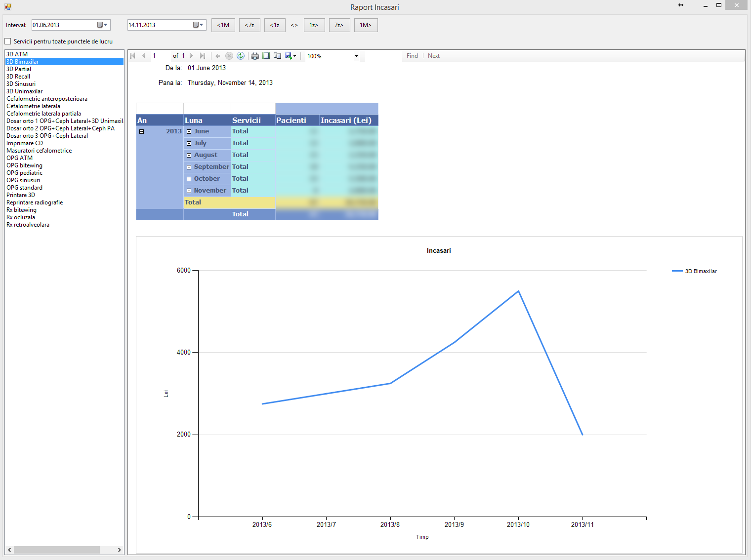Open start date calendar picker
Viewport: 751px width, 560px height.
pyautogui.click(x=102, y=25)
